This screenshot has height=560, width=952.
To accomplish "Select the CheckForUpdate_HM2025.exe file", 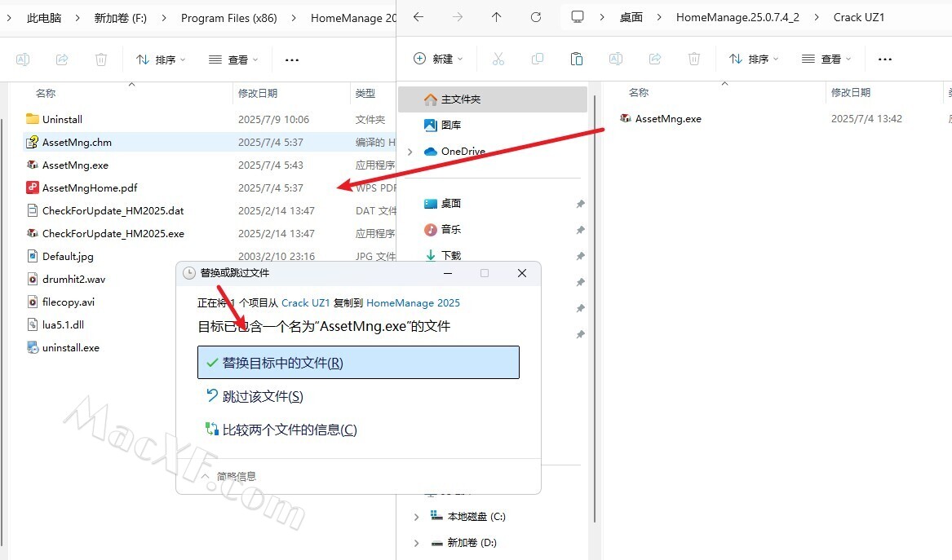I will click(x=113, y=234).
